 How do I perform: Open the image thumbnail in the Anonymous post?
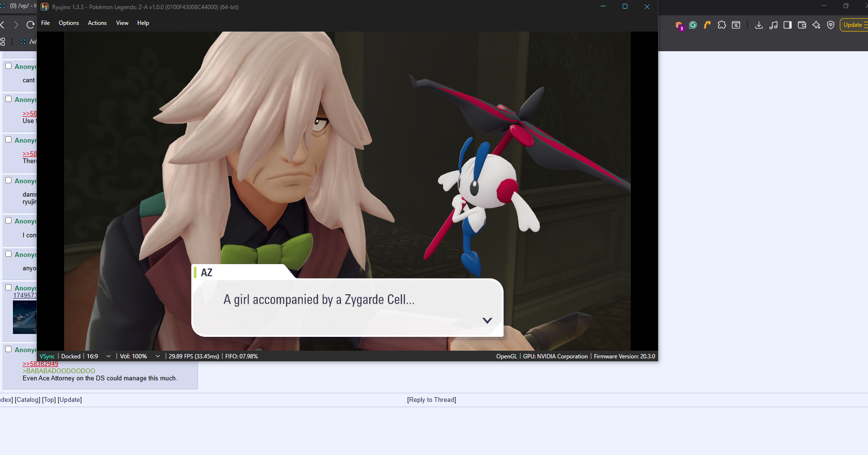24,317
